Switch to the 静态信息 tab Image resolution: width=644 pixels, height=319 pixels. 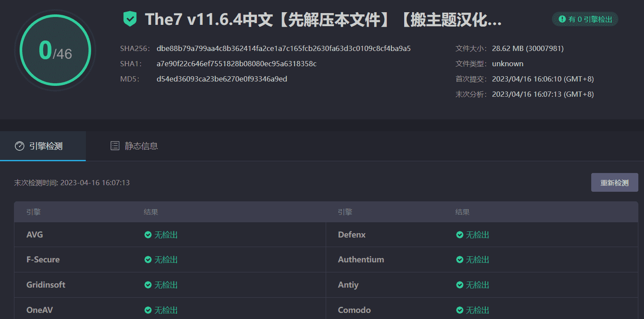point(134,146)
